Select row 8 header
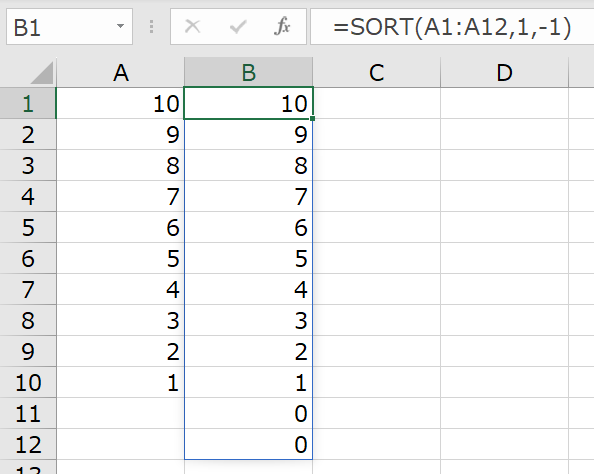 (28, 320)
